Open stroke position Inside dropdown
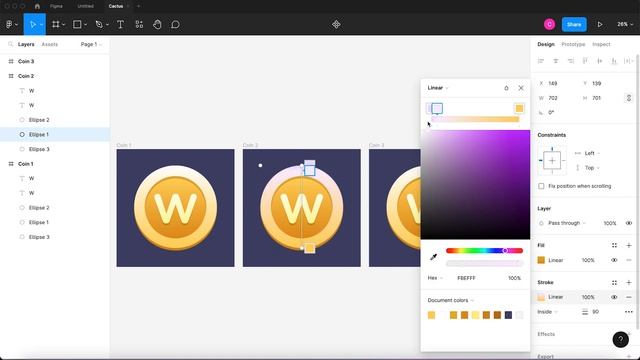640x360 pixels. [x=547, y=312]
